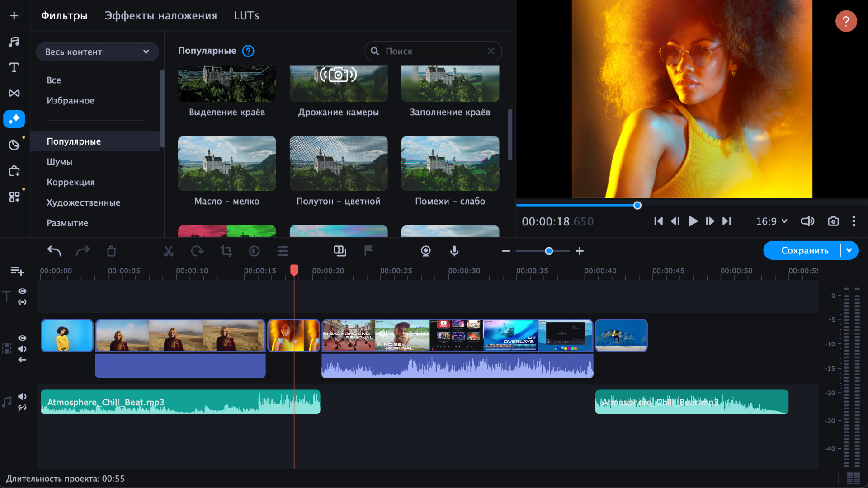Hide the video track with the eye toggle
Viewport: 868px width, 488px height.
coord(22,338)
